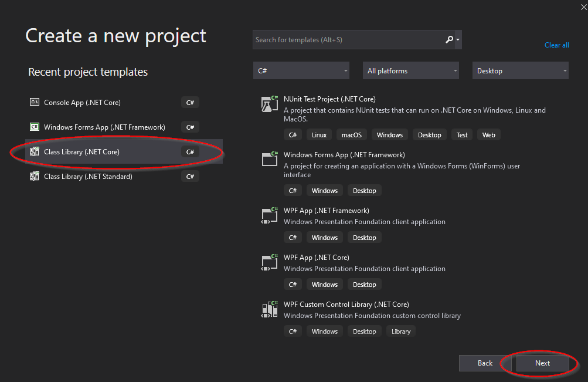
Task: Select Windows Forms App (.NET Framework) recent template
Action: pos(124,127)
